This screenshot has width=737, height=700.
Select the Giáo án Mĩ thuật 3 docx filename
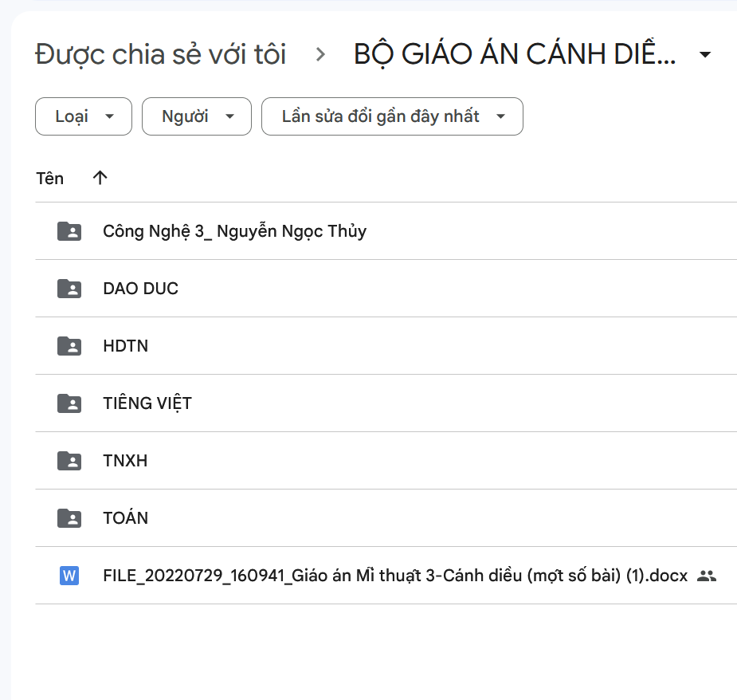tap(394, 576)
